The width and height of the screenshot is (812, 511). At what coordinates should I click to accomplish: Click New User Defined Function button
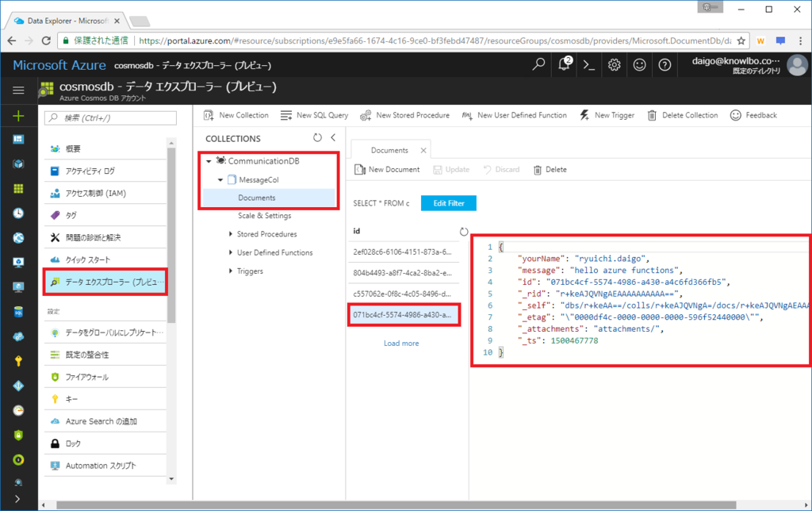(514, 115)
